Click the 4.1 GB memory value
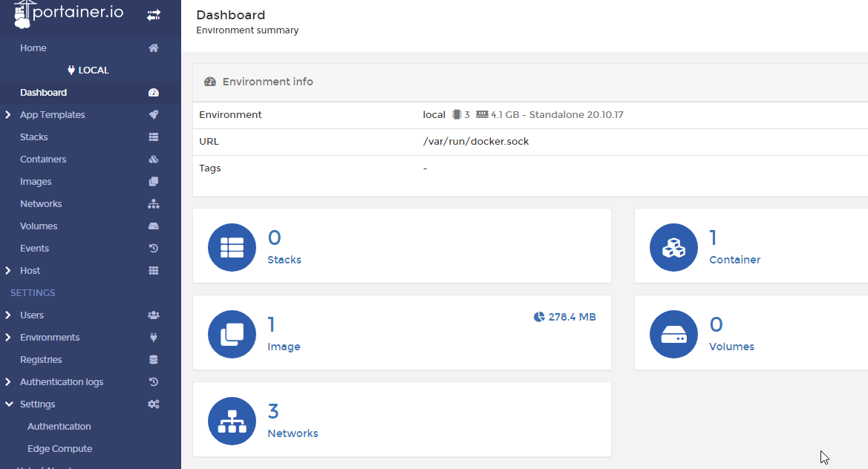Image resolution: width=868 pixels, height=469 pixels. tap(505, 114)
